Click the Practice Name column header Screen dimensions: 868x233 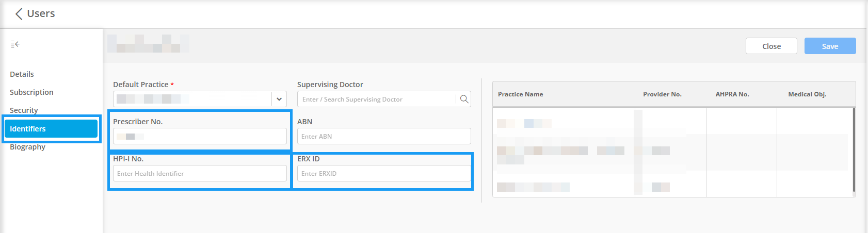pyautogui.click(x=520, y=94)
